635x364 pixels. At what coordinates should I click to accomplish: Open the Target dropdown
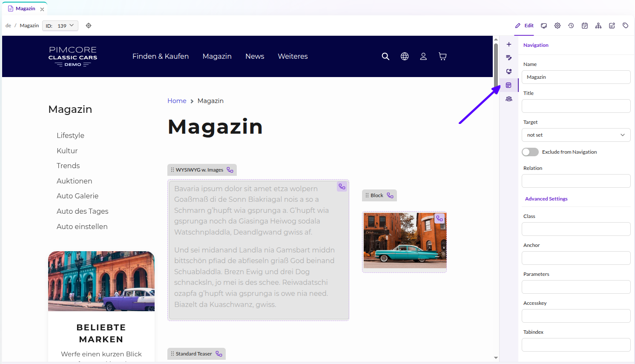(576, 135)
